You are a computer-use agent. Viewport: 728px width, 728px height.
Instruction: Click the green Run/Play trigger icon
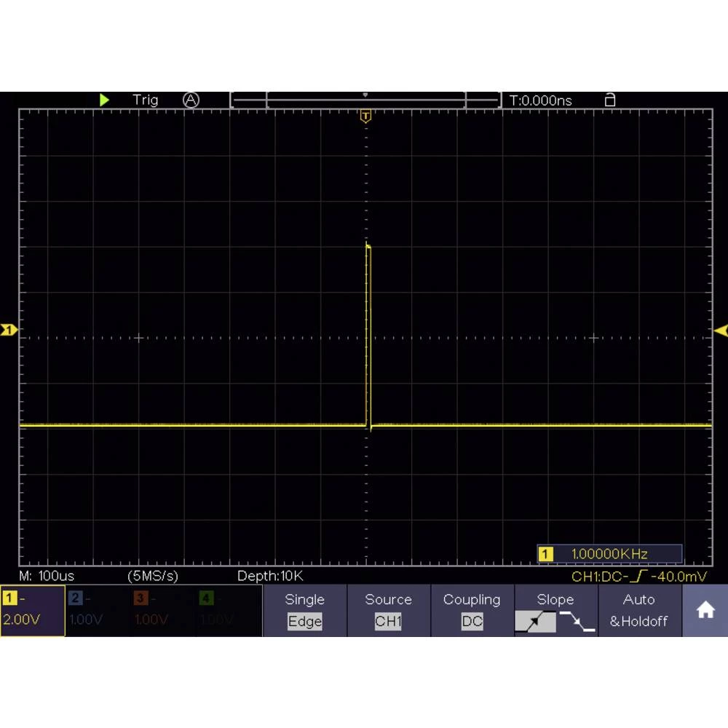[104, 100]
